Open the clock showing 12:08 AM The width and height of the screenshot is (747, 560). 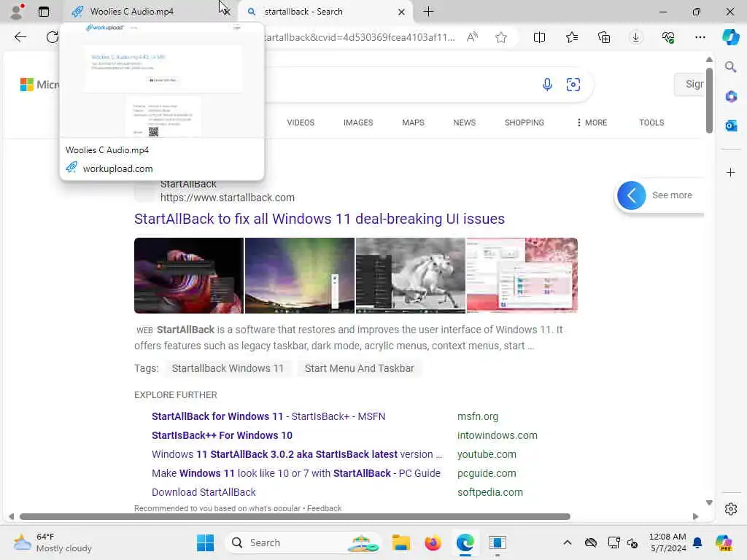667,542
